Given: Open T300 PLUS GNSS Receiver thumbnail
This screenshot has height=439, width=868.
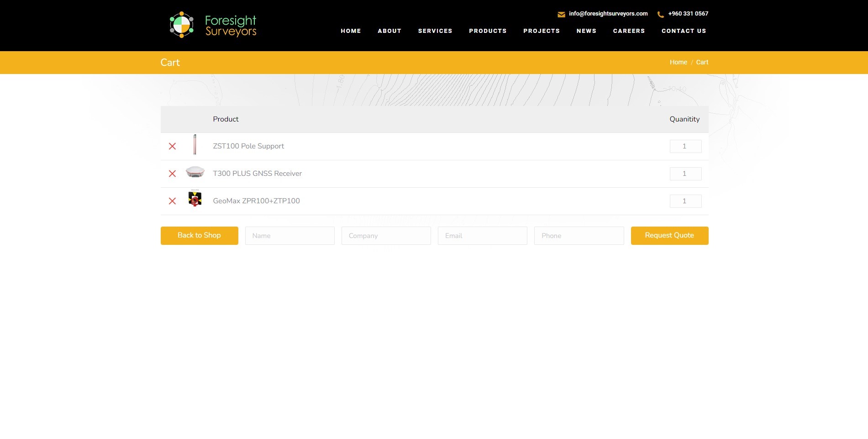Looking at the screenshot, I should point(195,172).
